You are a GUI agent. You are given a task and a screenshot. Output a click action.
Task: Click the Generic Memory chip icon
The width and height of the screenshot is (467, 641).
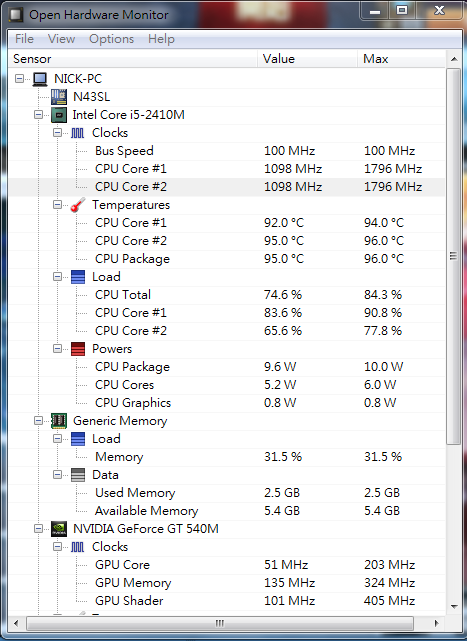59,421
